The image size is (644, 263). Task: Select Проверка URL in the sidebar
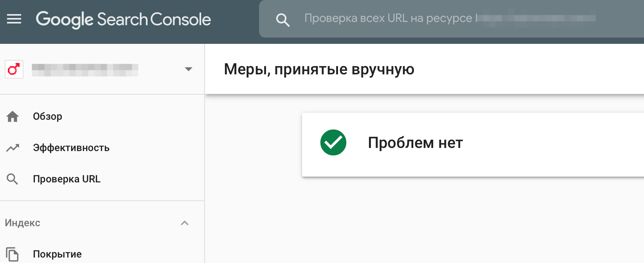[67, 179]
